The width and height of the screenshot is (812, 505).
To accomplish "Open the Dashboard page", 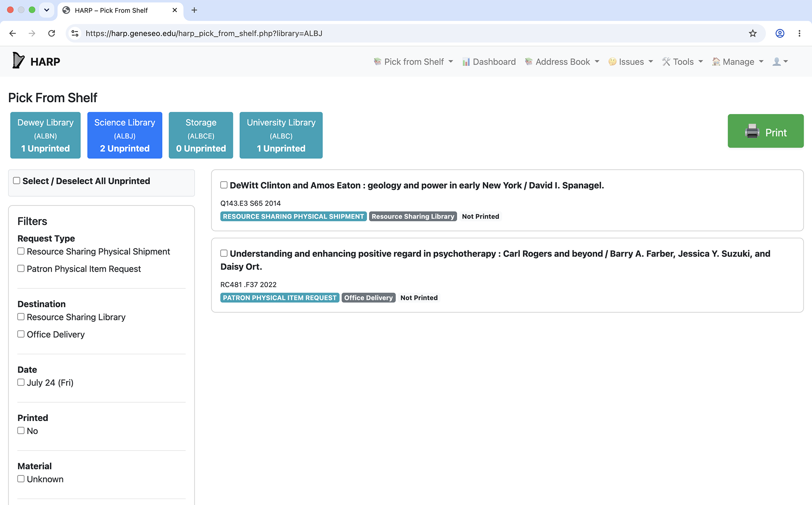I will pyautogui.click(x=489, y=62).
